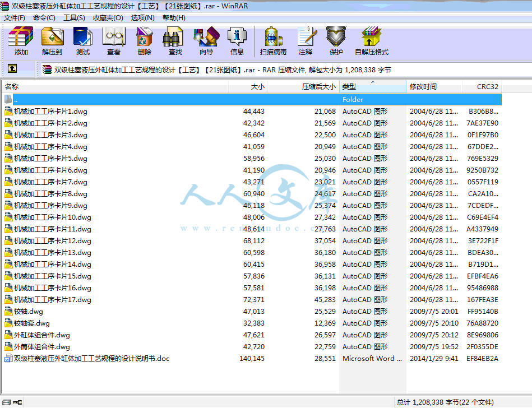This screenshot has width=532, height=408.
Task: Select file 机械加工工序卡片2.dwg
Action: (x=50, y=123)
